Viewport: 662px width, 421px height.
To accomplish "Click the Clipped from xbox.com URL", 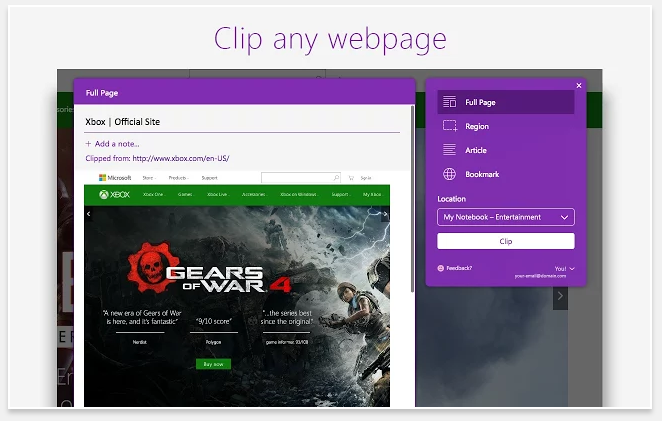I will point(181,158).
